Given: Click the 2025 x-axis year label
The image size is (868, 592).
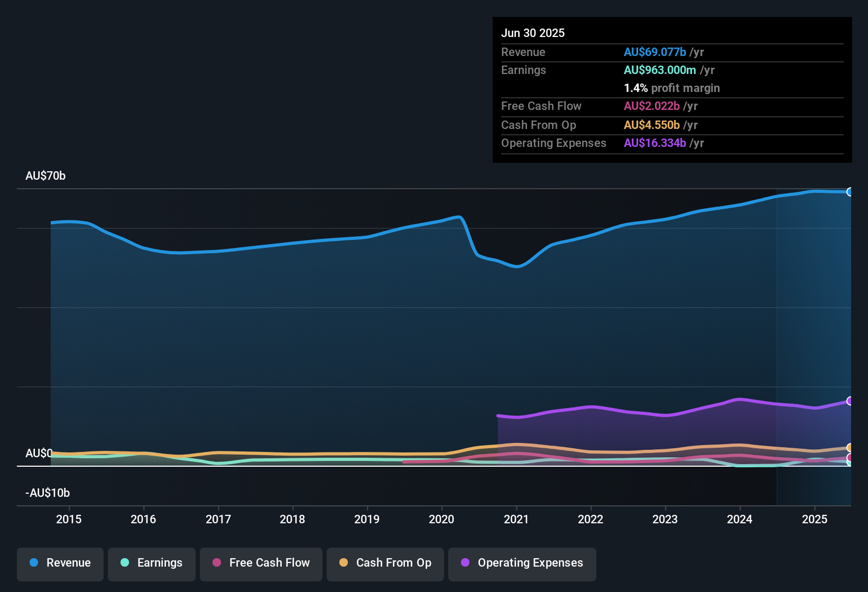Looking at the screenshot, I should coord(815,519).
